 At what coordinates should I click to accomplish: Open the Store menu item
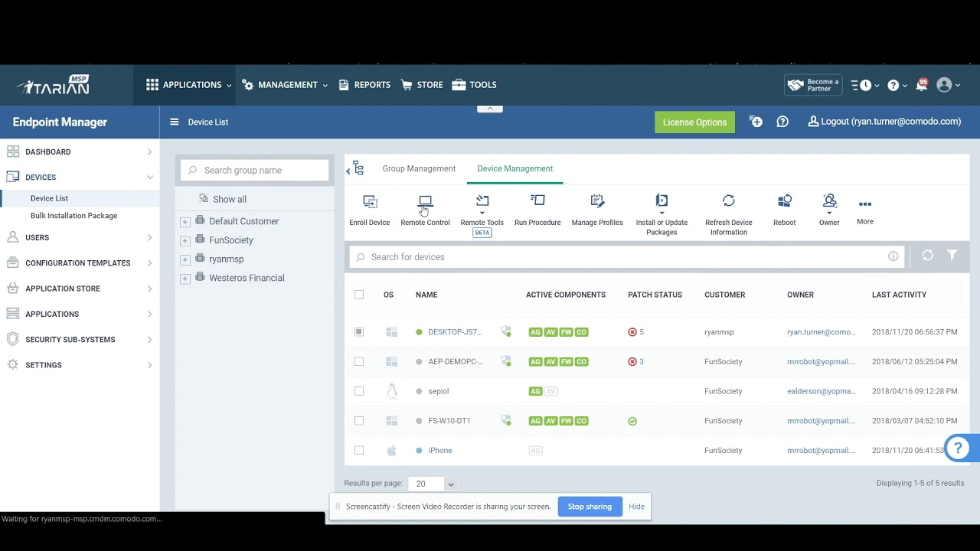point(422,85)
